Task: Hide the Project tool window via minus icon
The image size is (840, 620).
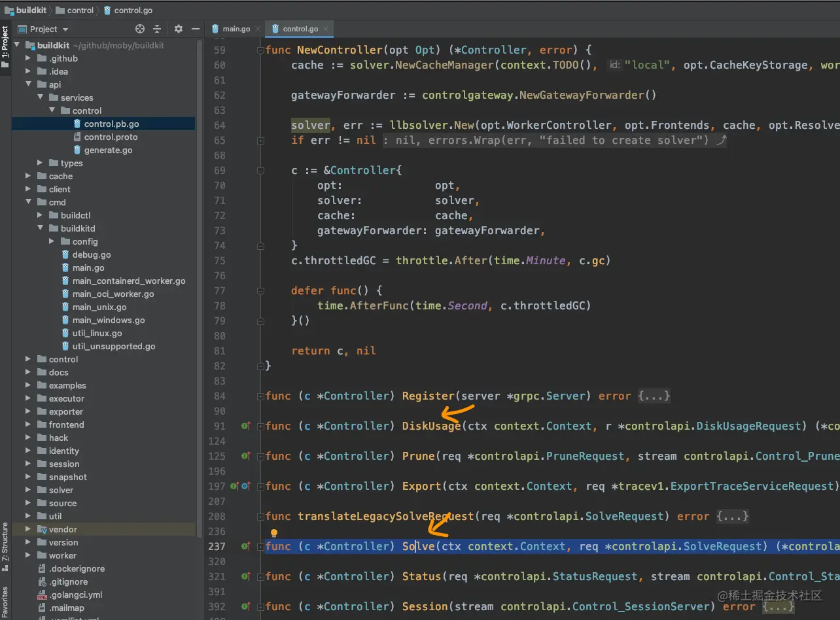Action: 195,29
